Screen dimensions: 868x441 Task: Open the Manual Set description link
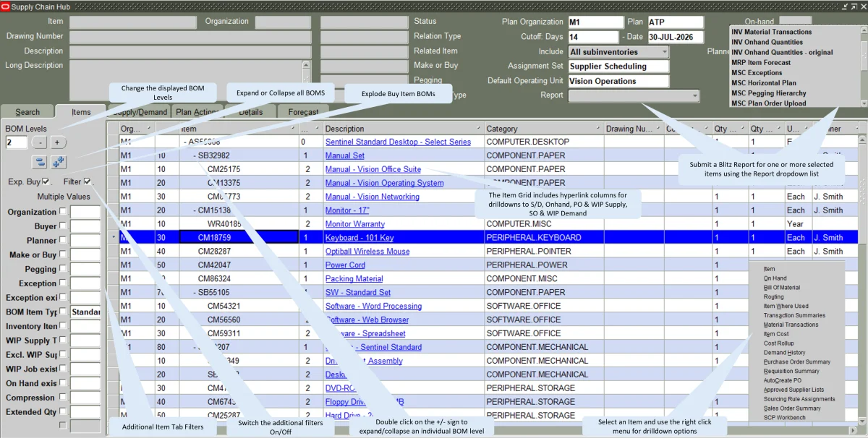tap(345, 155)
